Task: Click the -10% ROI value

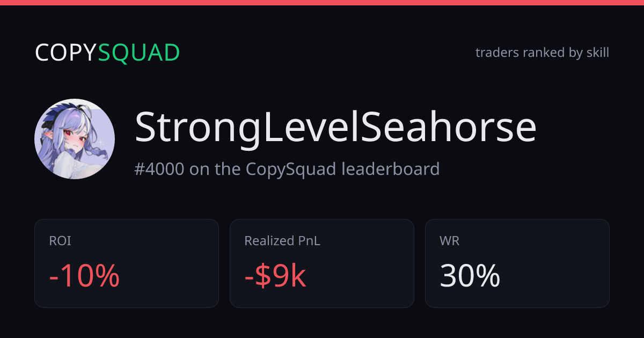Action: pyautogui.click(x=84, y=276)
